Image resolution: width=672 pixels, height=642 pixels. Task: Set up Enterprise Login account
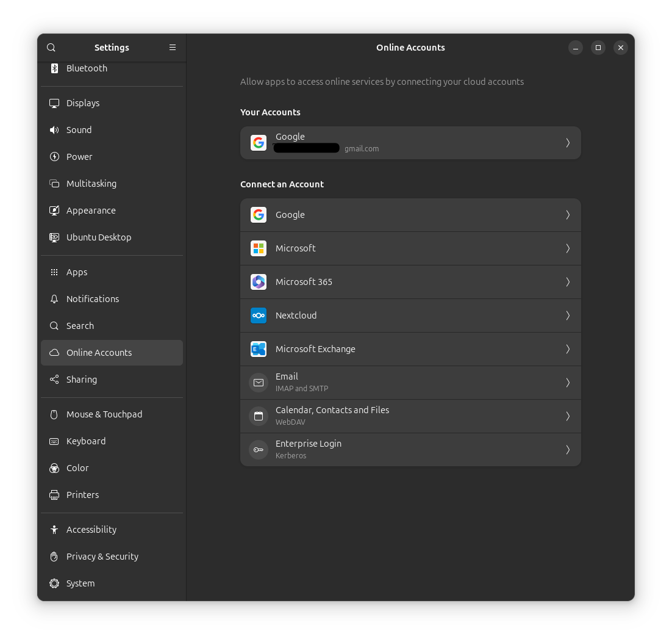click(410, 450)
